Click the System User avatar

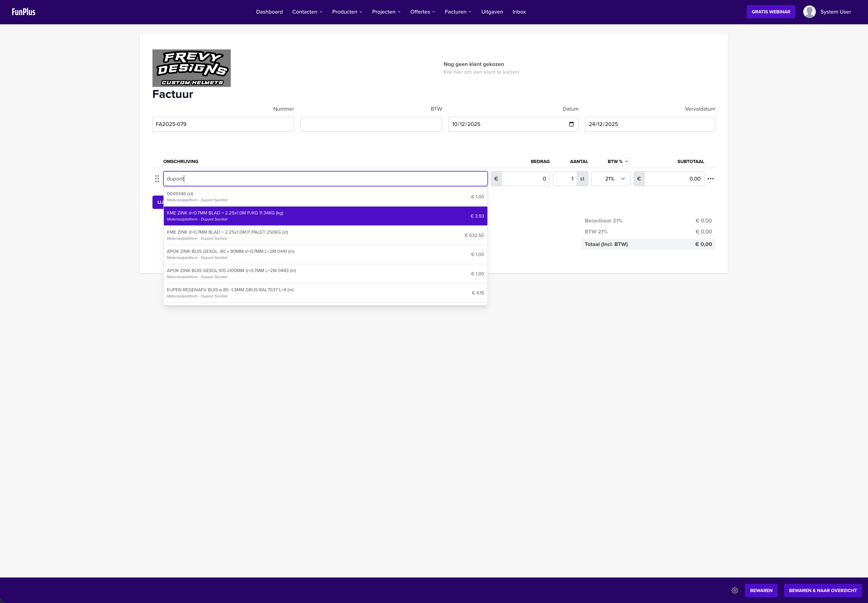(809, 12)
